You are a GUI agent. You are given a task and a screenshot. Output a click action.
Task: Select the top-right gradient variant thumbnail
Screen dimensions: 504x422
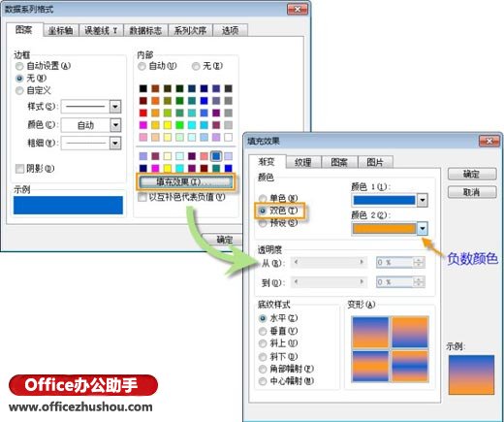(410, 332)
